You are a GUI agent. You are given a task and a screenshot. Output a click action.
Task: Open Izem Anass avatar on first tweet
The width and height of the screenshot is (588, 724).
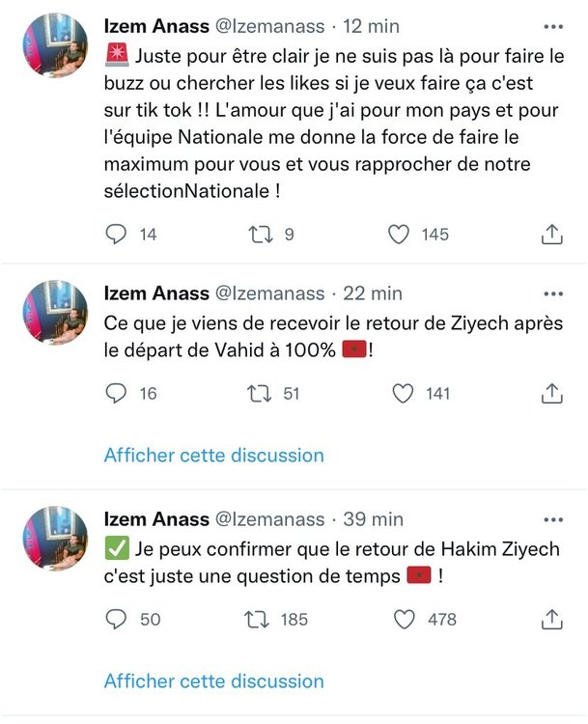55,46
